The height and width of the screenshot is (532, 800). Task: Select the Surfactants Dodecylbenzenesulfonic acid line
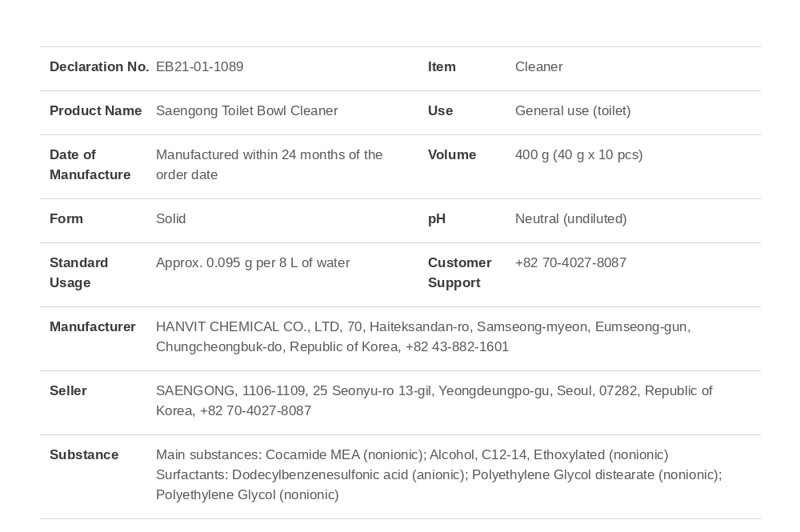438,475
